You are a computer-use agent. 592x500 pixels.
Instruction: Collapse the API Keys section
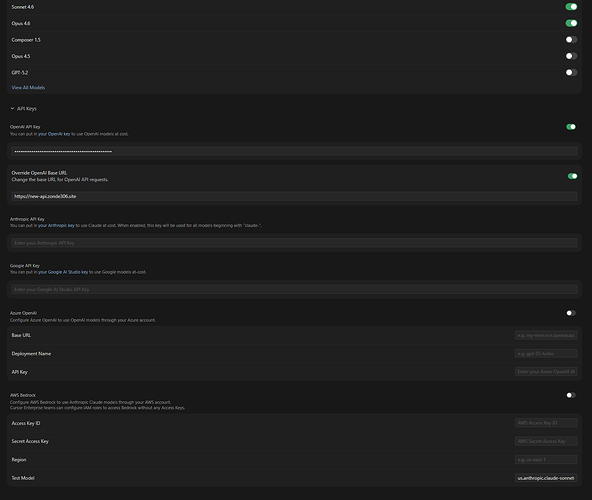(23, 109)
